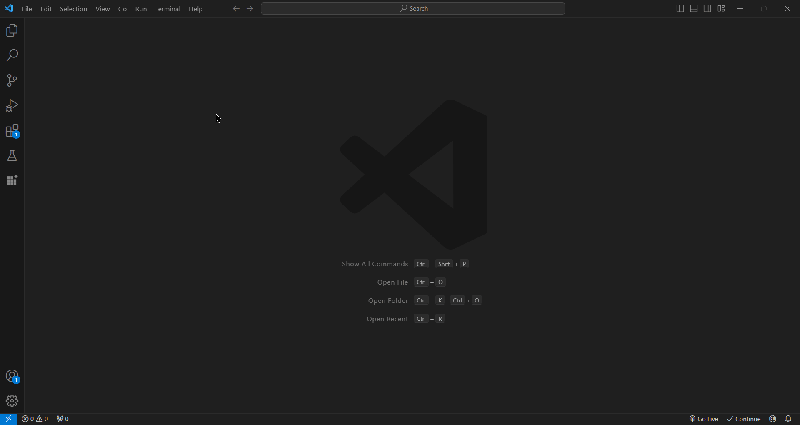Open the Explorer view in activity bar

12,31
